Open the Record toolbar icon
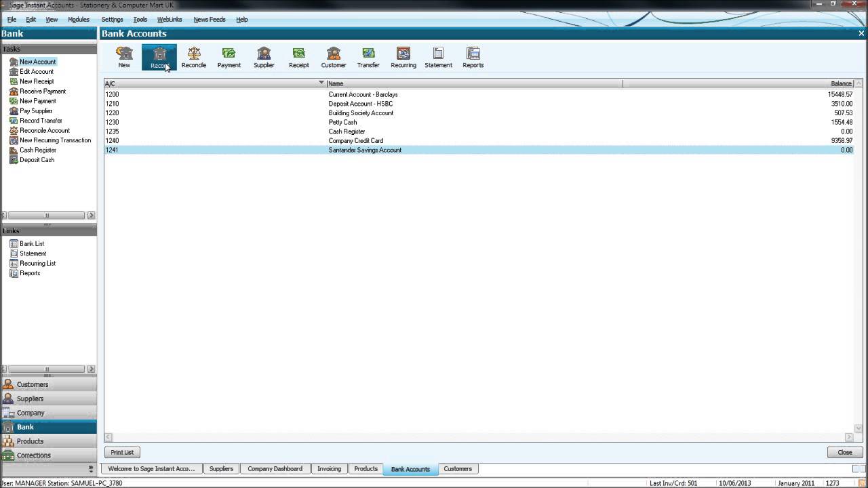Image resolution: width=868 pixels, height=488 pixels. tap(159, 57)
